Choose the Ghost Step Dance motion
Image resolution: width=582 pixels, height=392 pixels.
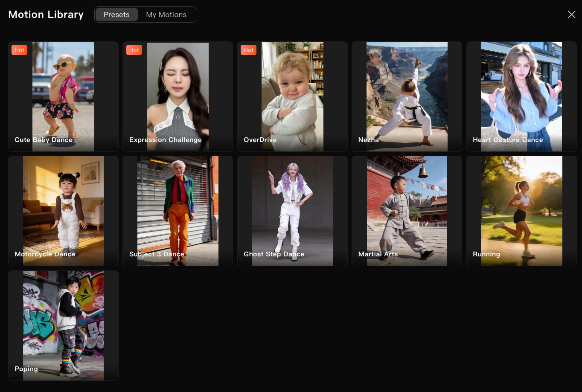click(292, 211)
